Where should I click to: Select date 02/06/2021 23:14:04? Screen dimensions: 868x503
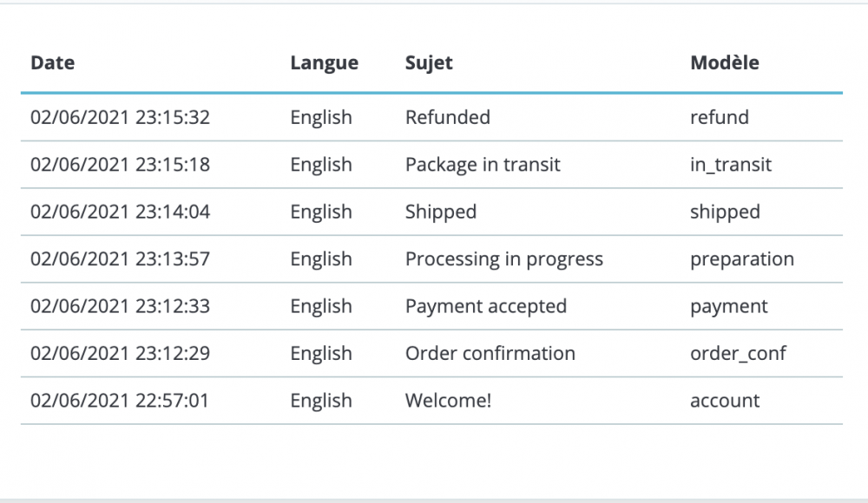pos(120,212)
